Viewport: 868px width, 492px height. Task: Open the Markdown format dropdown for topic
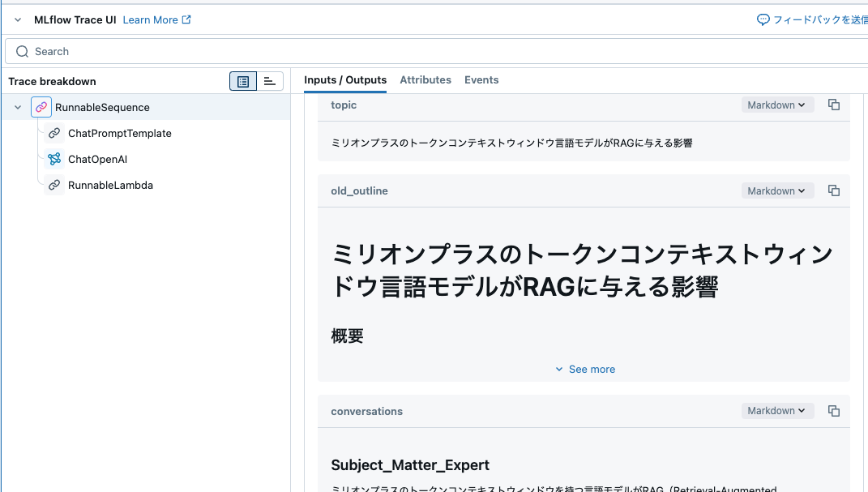click(x=776, y=105)
